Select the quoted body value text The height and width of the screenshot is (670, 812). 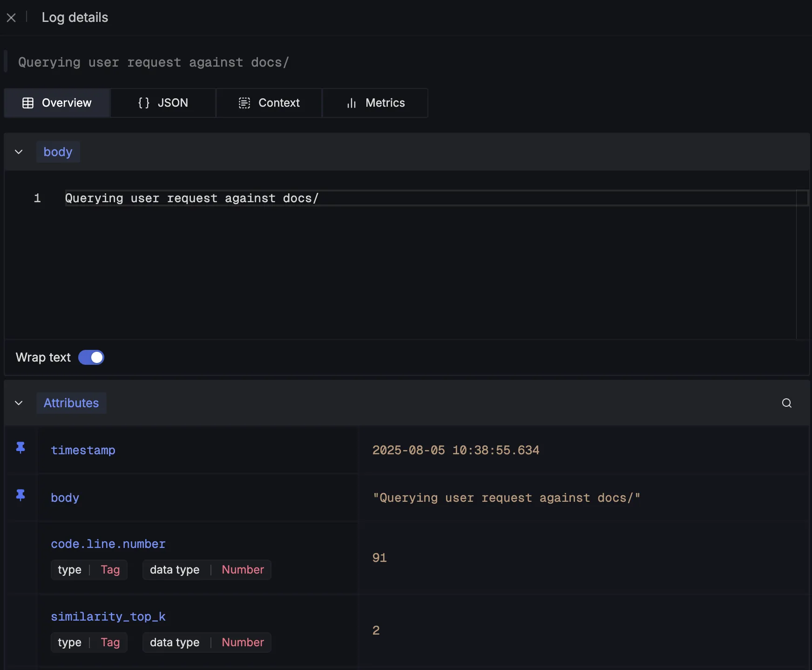pos(507,498)
